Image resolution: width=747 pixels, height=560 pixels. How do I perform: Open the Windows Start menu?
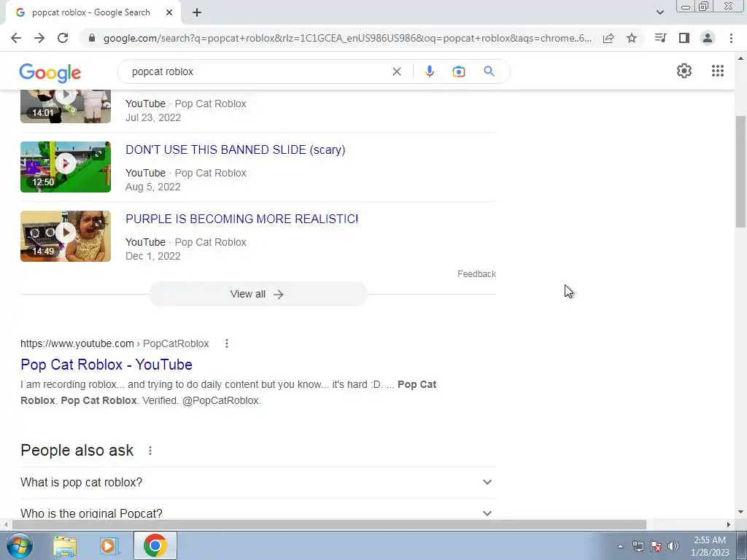tap(20, 545)
